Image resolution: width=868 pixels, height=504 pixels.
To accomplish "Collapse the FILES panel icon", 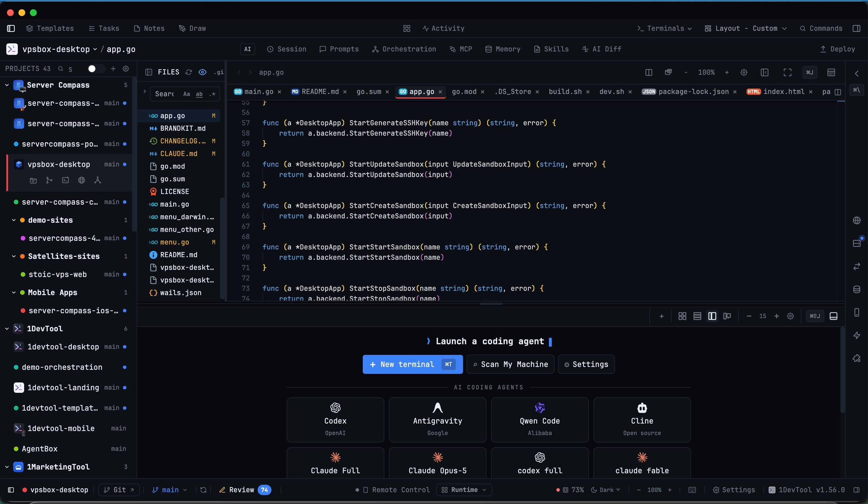I will coord(148,72).
